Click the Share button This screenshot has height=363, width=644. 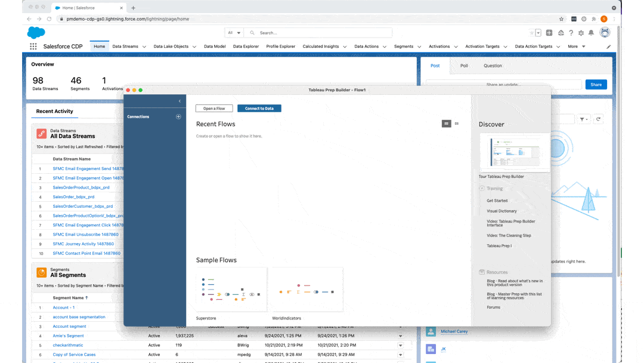(596, 85)
